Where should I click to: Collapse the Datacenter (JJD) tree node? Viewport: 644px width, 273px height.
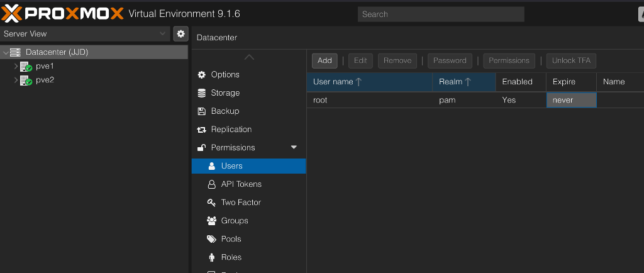point(5,53)
